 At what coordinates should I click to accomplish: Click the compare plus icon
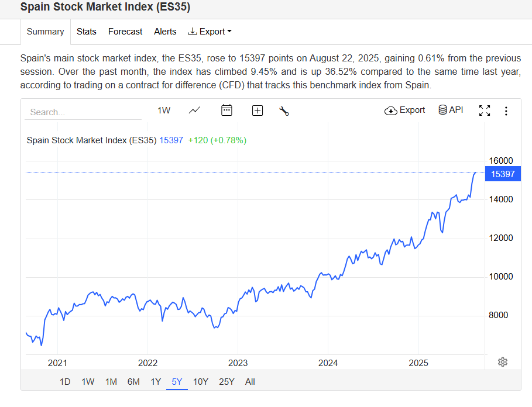point(258,111)
